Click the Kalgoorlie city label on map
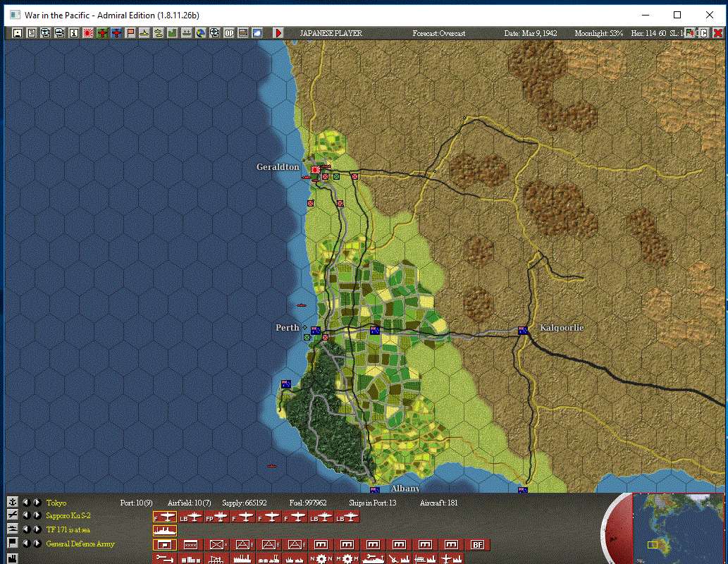Image resolution: width=728 pixels, height=564 pixels. coord(562,328)
